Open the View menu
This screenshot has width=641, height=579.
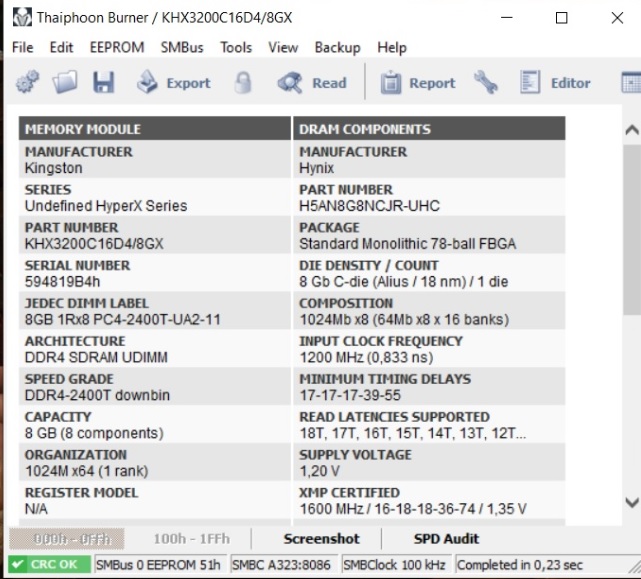(283, 47)
